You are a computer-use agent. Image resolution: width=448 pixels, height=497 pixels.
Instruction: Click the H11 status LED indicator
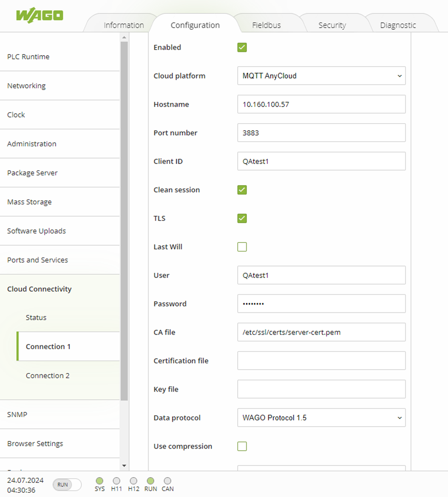point(116,481)
